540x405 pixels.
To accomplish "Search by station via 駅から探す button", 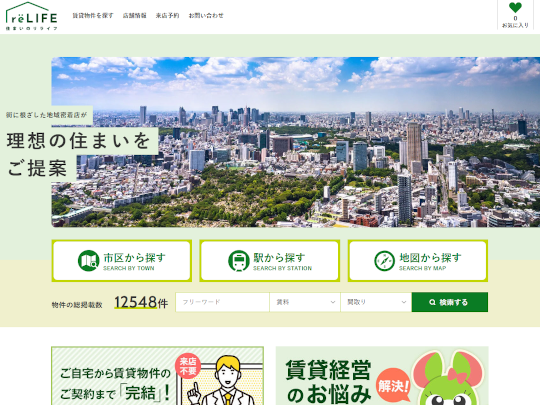I will pos(270,261).
